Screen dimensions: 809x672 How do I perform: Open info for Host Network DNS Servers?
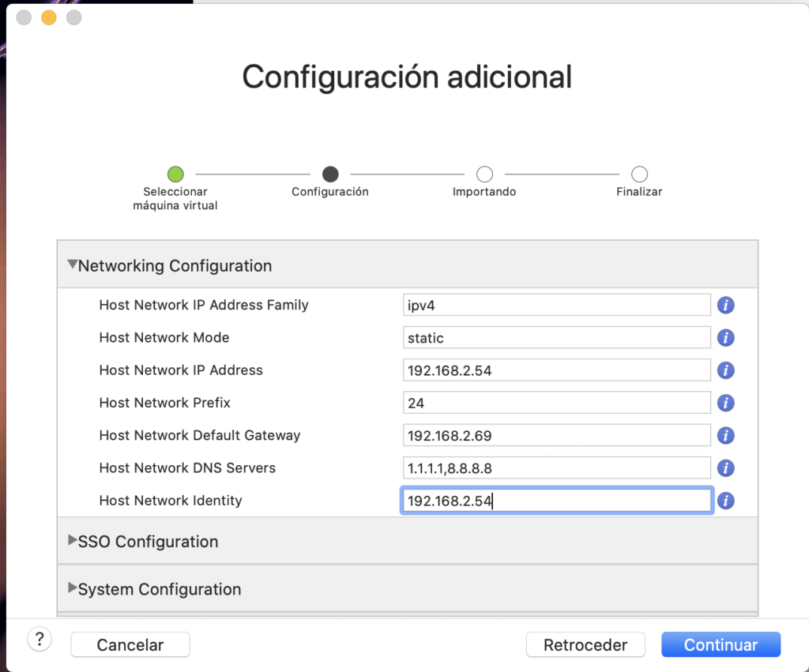point(725,468)
